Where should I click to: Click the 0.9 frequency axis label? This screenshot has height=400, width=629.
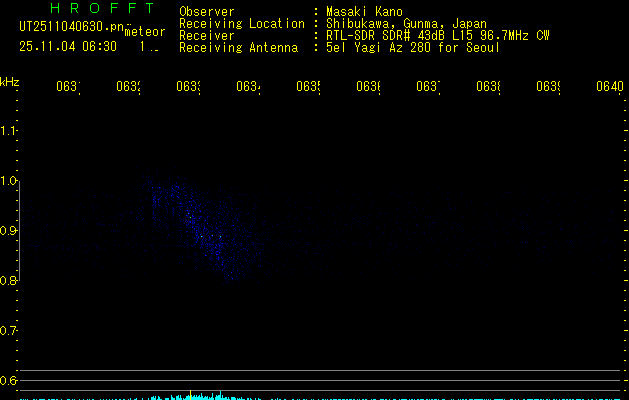click(x=8, y=231)
